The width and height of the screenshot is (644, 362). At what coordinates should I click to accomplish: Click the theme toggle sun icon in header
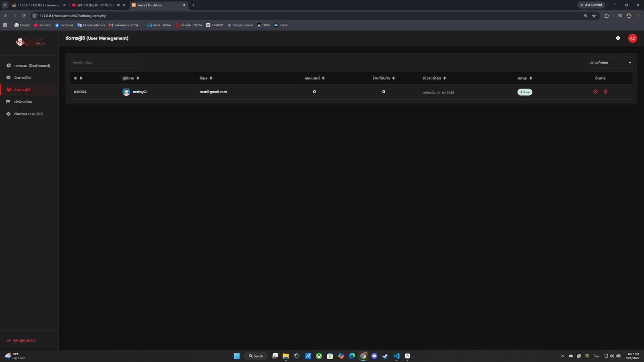click(618, 38)
